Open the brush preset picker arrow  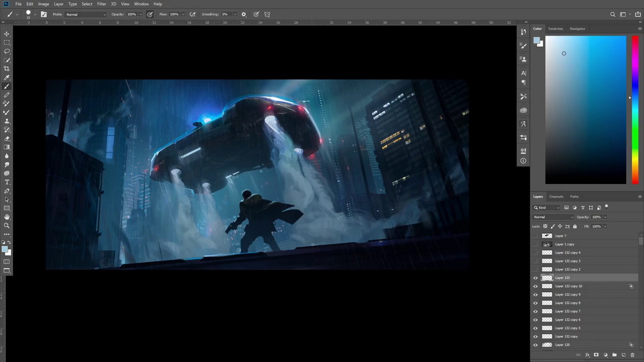[x=35, y=14]
